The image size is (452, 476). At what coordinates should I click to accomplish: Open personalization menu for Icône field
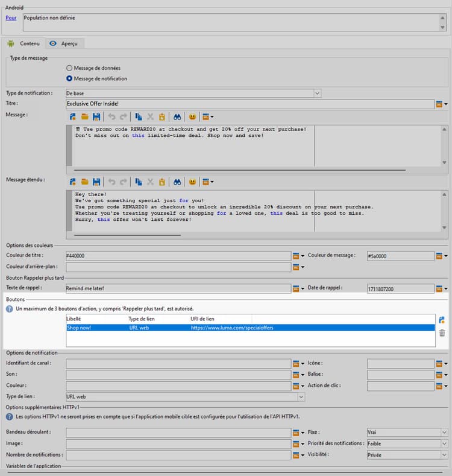point(442,363)
